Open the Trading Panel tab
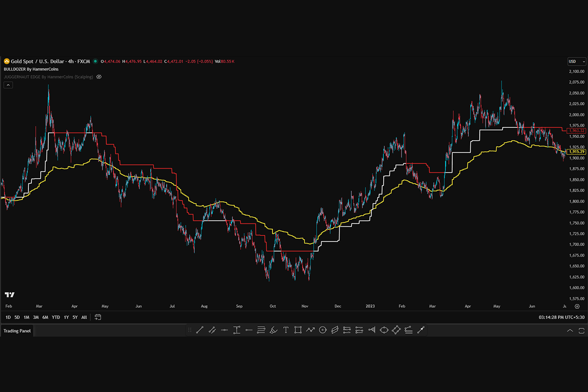588x392 pixels. pos(17,331)
